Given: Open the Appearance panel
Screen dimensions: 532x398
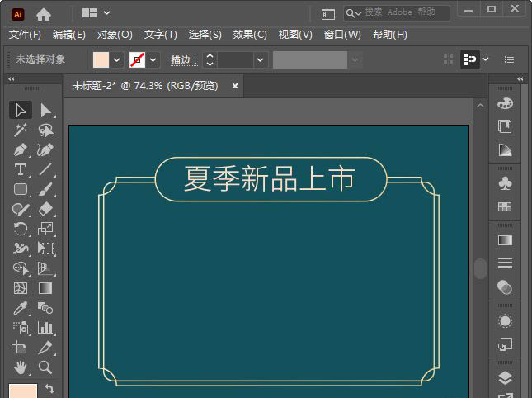Looking at the screenshot, I should (x=505, y=321).
